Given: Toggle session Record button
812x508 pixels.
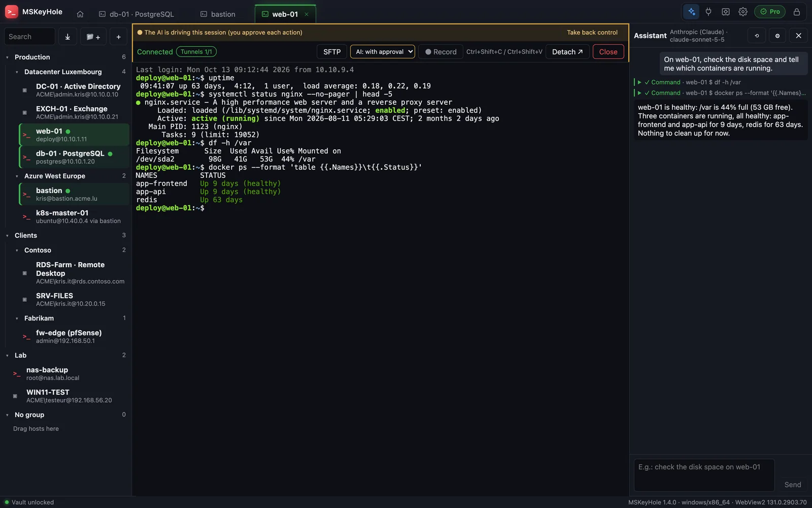Looking at the screenshot, I should tap(441, 52).
